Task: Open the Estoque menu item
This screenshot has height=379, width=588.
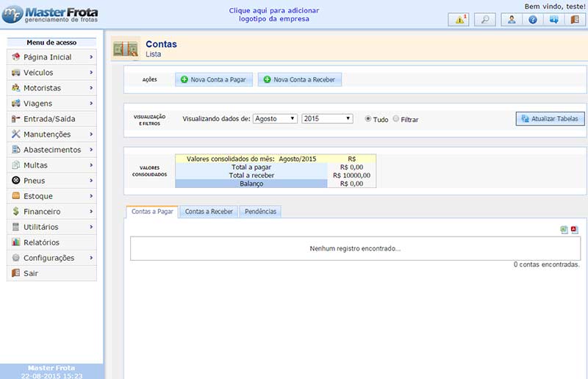Action: tap(51, 195)
